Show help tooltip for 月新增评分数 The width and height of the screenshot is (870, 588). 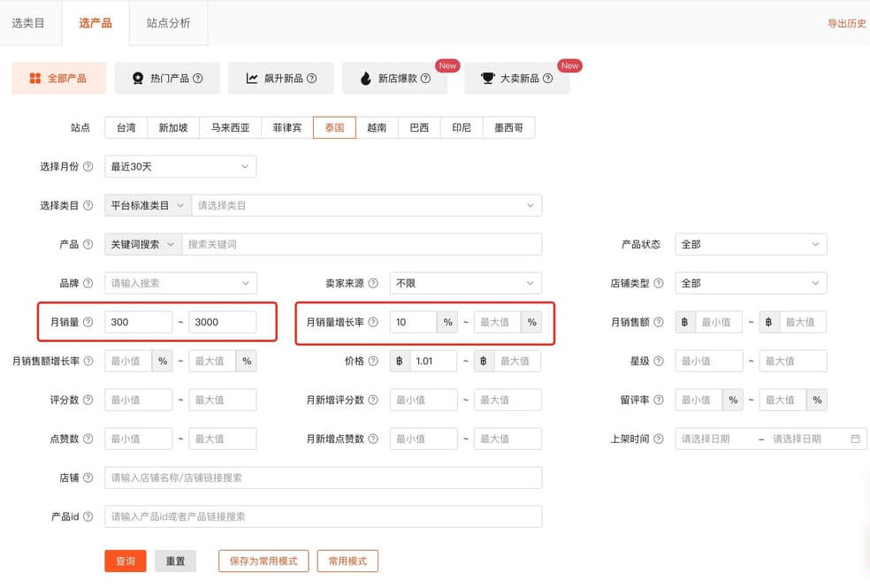[373, 400]
